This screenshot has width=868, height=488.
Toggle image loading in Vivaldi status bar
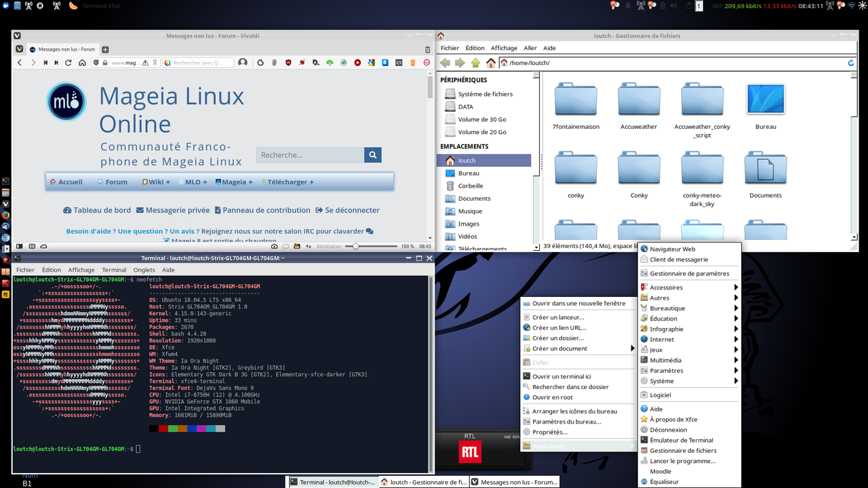(x=298, y=246)
